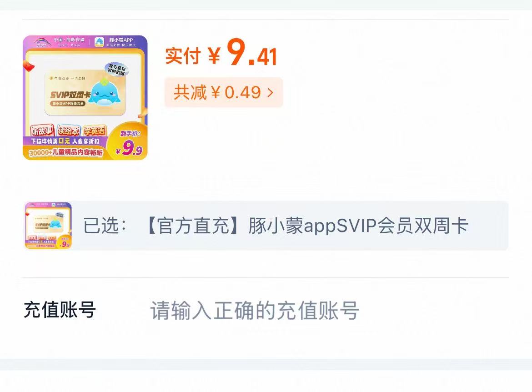532x392 pixels.
Task: Tap the 听故事 tag in product image
Action: click(x=42, y=131)
